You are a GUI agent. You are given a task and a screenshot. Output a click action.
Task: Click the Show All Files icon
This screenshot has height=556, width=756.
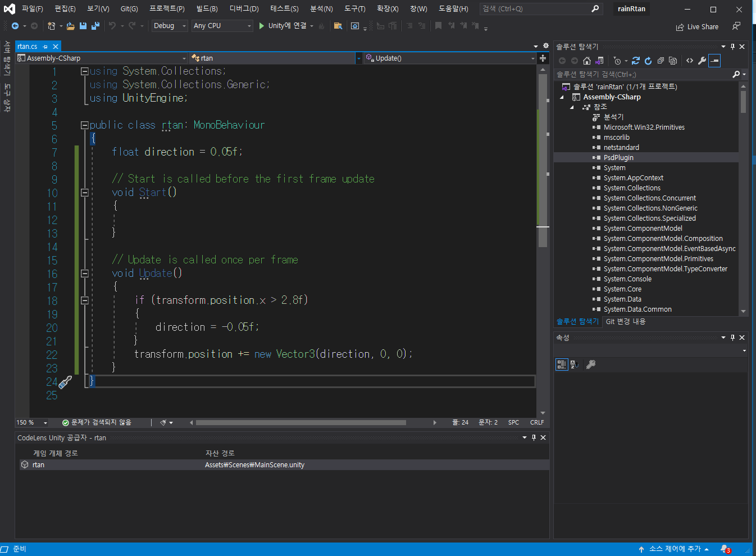click(x=673, y=61)
